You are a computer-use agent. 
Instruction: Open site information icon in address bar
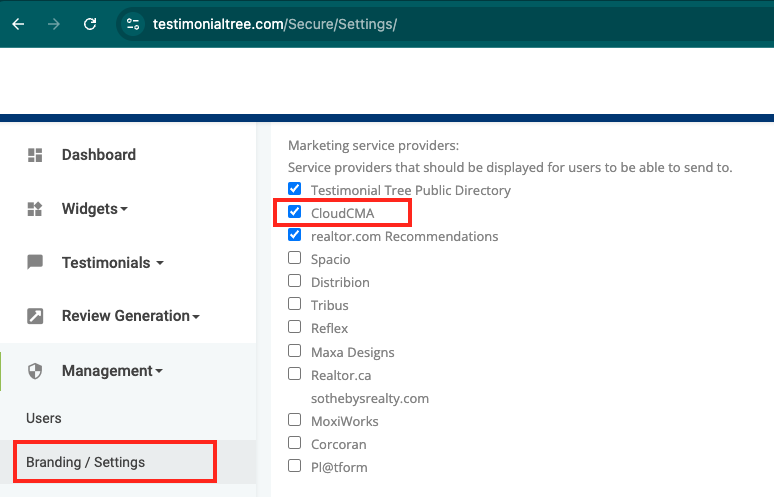click(x=133, y=24)
